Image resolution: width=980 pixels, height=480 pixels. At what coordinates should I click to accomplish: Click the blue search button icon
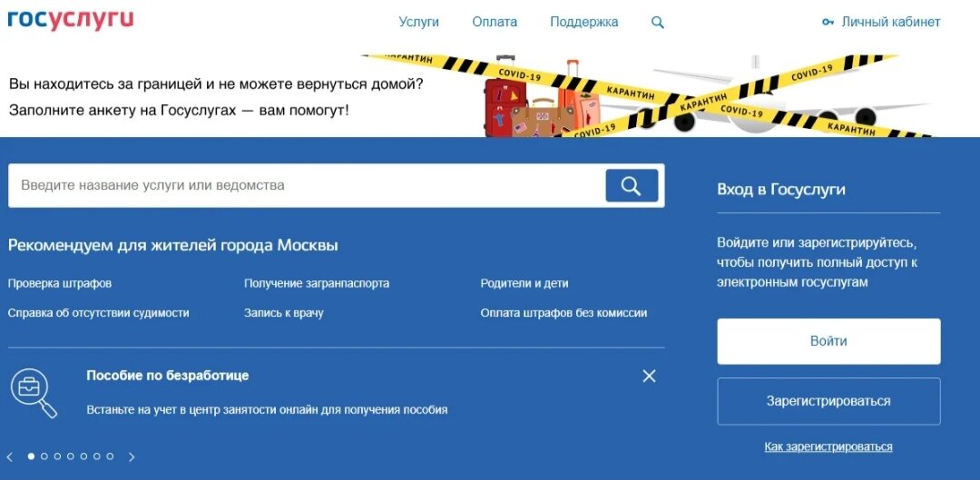tap(632, 186)
